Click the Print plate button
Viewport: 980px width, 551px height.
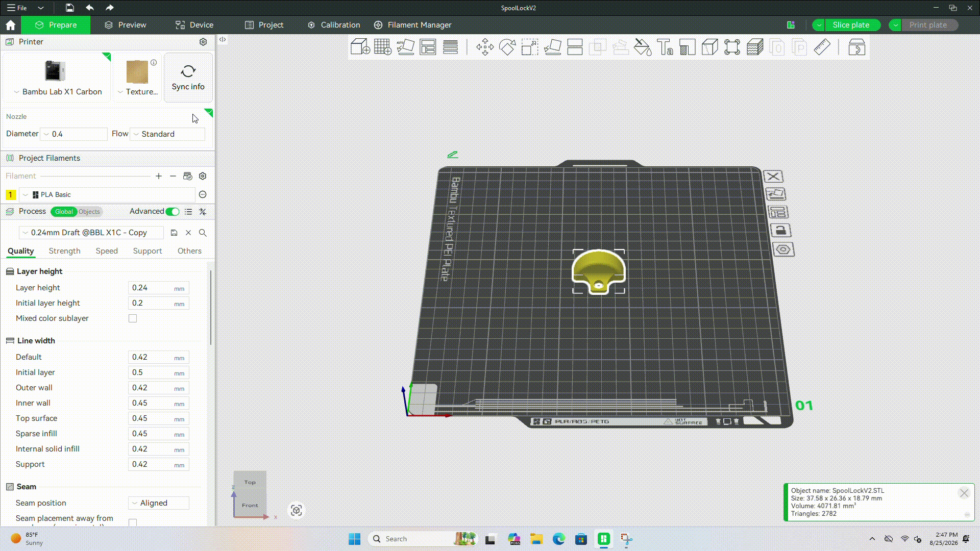(928, 25)
